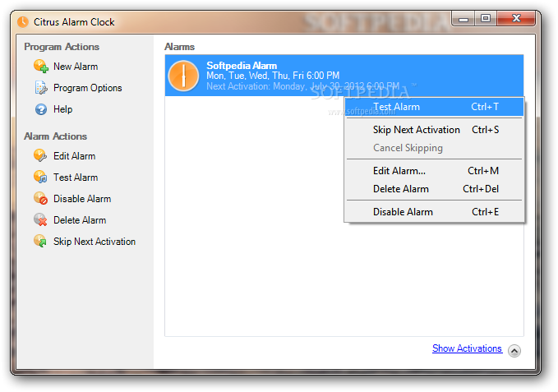The height and width of the screenshot is (392, 558).
Task: Click the orange clock icon of Softpedia Alarm
Action: click(x=183, y=76)
